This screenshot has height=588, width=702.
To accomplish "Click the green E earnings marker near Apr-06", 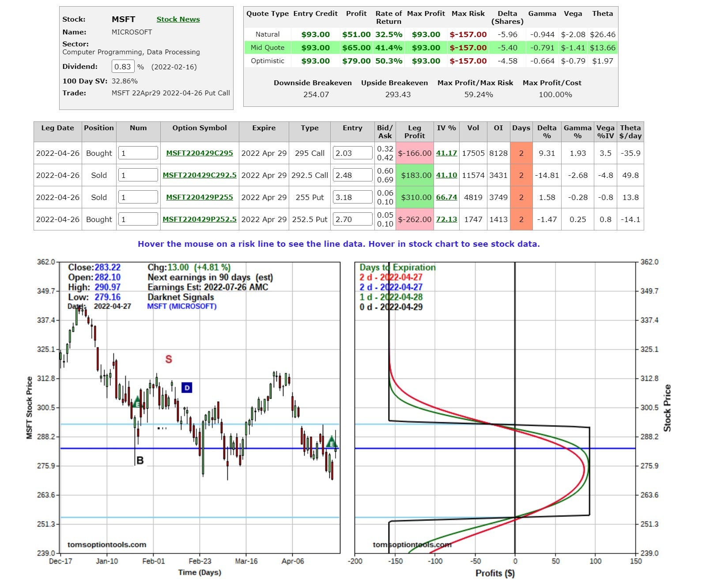I will [x=331, y=442].
